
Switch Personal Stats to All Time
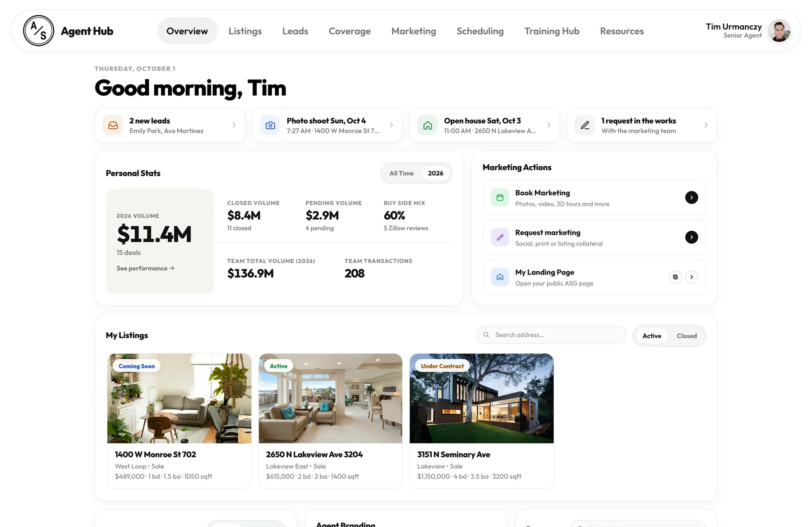[401, 173]
